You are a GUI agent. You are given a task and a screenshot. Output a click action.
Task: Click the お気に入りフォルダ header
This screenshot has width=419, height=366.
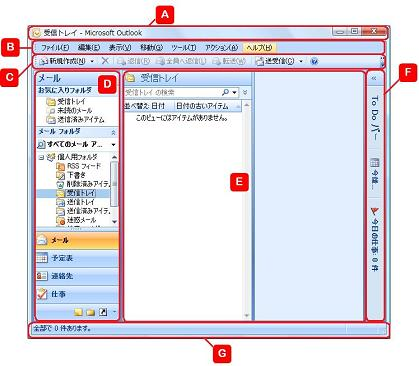click(x=65, y=90)
